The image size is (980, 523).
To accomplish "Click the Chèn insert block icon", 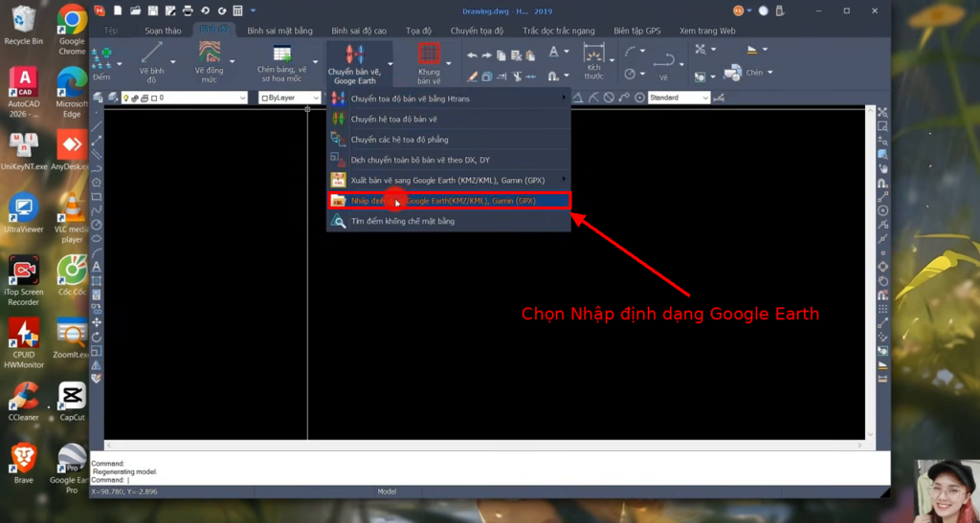I will click(x=732, y=73).
